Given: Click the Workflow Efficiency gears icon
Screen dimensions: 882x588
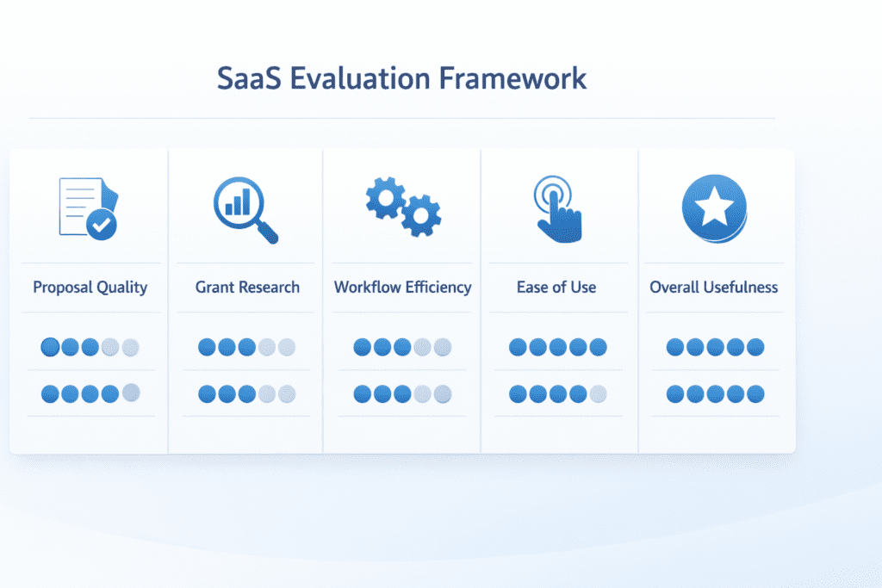Looking at the screenshot, I should point(403,207).
